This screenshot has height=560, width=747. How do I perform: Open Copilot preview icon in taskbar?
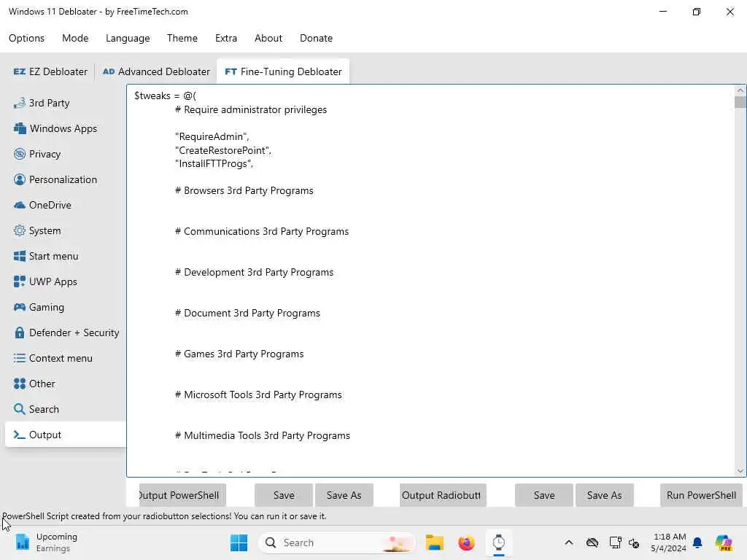[x=724, y=542]
